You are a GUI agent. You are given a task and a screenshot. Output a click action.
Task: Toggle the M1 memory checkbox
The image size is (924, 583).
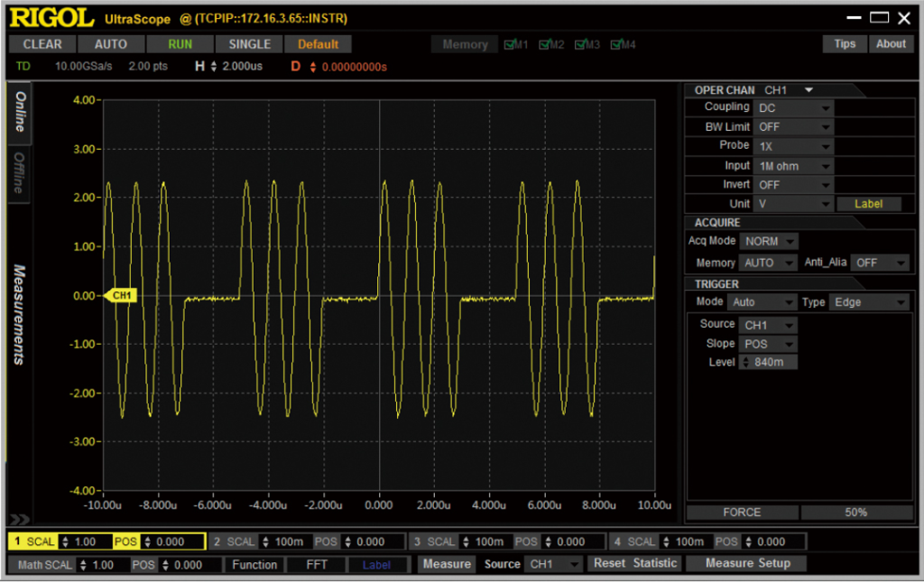tap(510, 44)
